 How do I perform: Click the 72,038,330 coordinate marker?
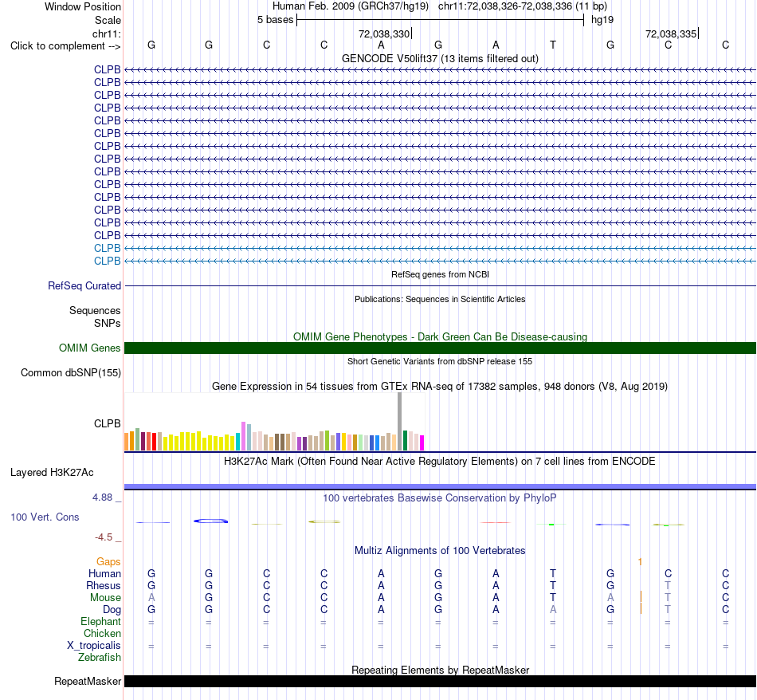point(384,33)
